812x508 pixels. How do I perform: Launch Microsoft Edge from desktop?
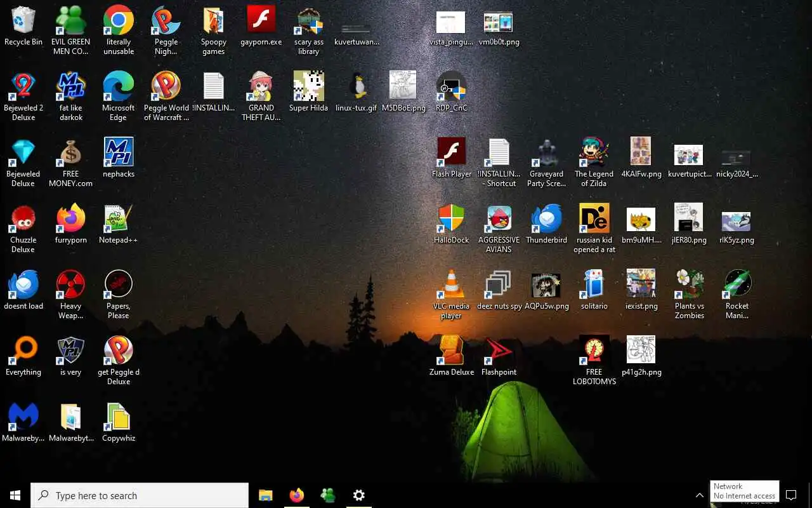[119, 97]
